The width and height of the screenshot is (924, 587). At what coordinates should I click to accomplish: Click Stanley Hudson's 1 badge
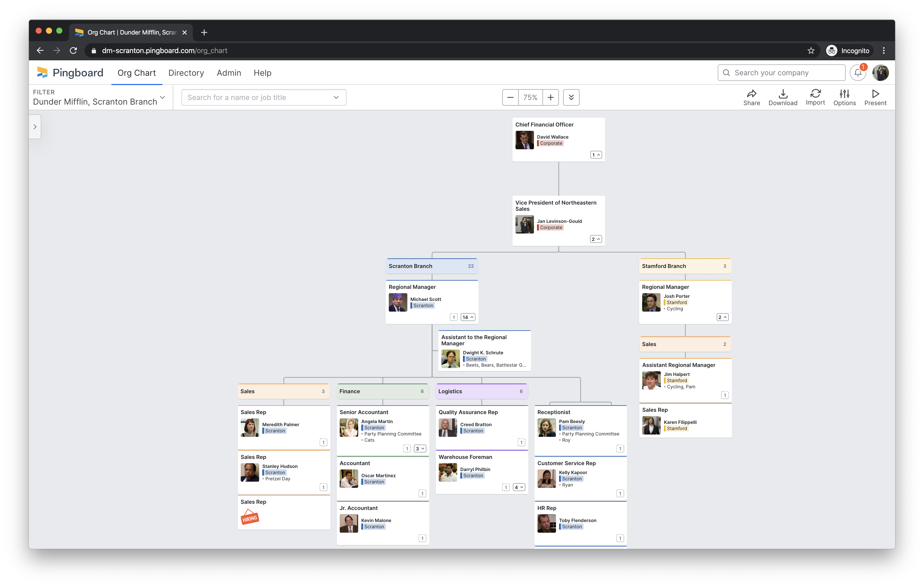324,488
